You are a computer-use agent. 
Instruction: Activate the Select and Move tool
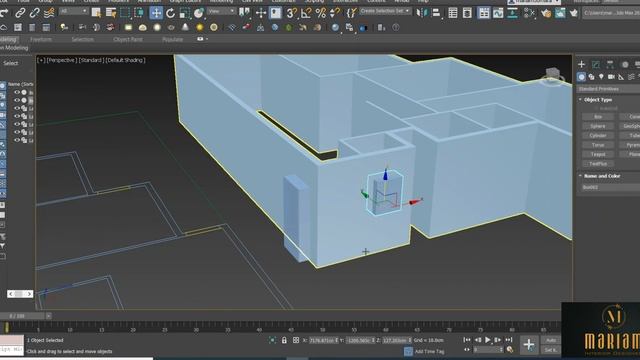click(x=156, y=13)
